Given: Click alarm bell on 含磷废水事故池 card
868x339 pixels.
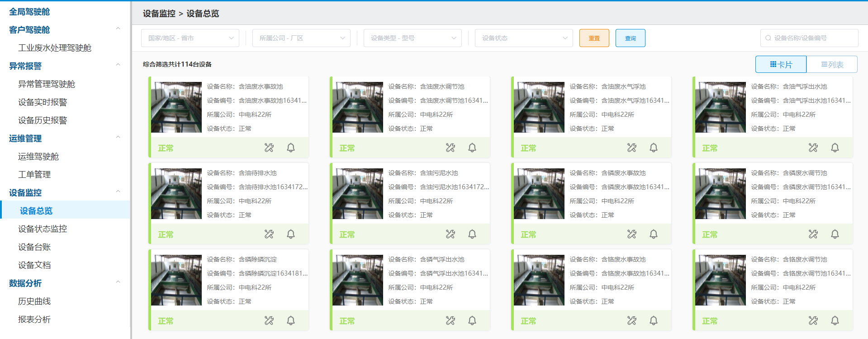Looking at the screenshot, I should coord(654,234).
